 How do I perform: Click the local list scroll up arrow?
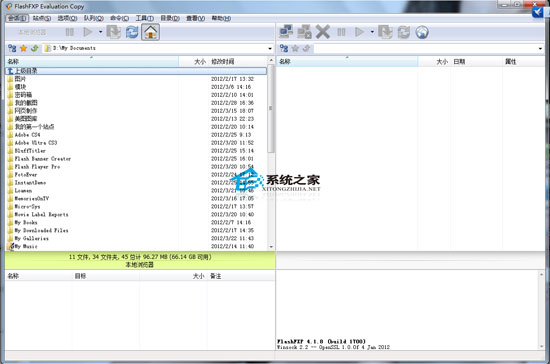pyautogui.click(x=271, y=61)
